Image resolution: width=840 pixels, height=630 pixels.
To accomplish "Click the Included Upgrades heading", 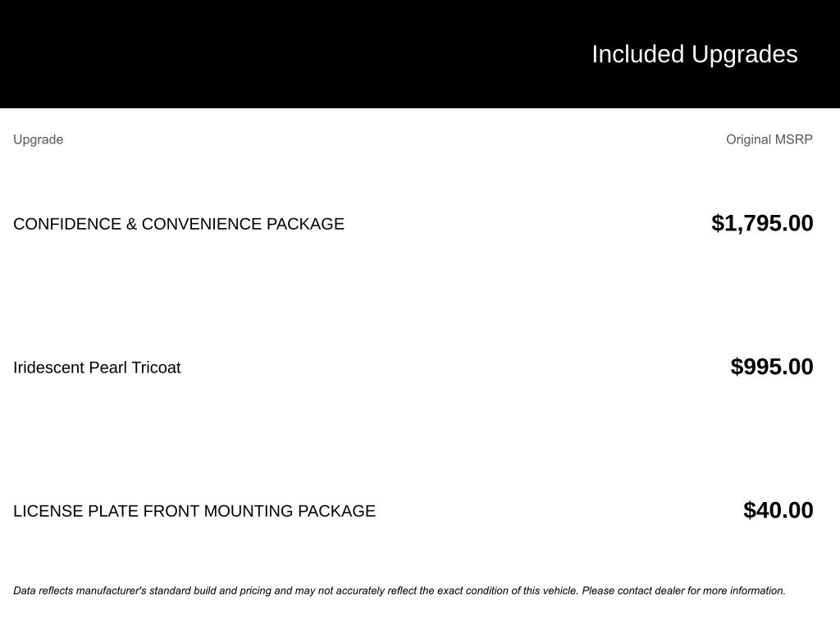I will point(694,54).
